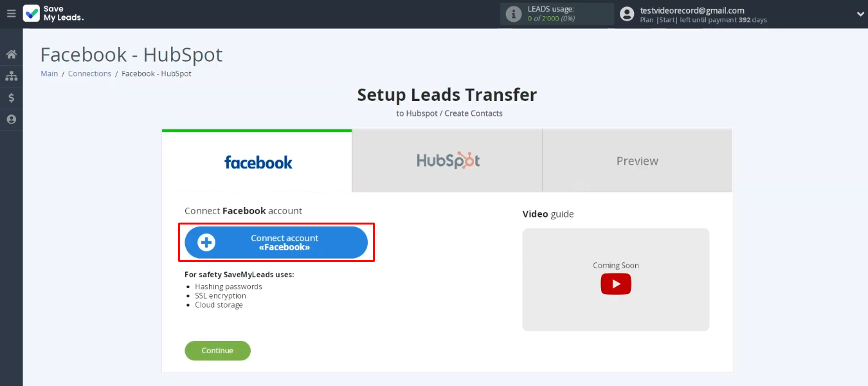868x386 pixels.
Task: Click the Video guide label
Action: 548,214
